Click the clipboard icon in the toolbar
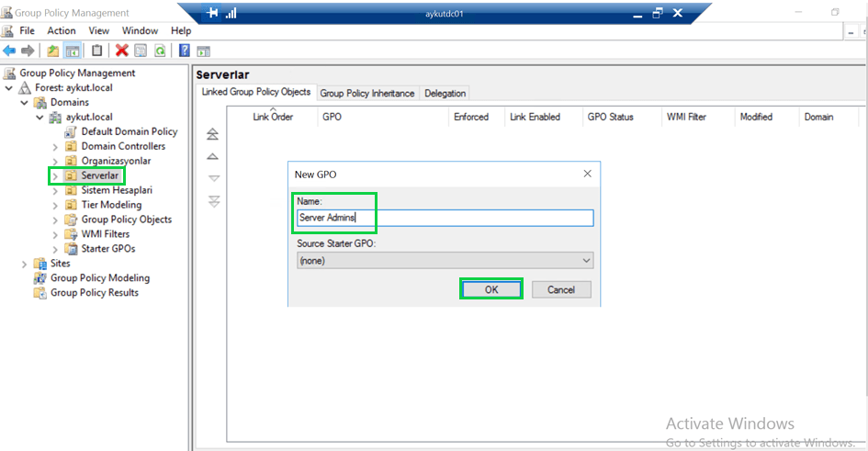Image resolution: width=868 pixels, height=451 pixels. (96, 51)
